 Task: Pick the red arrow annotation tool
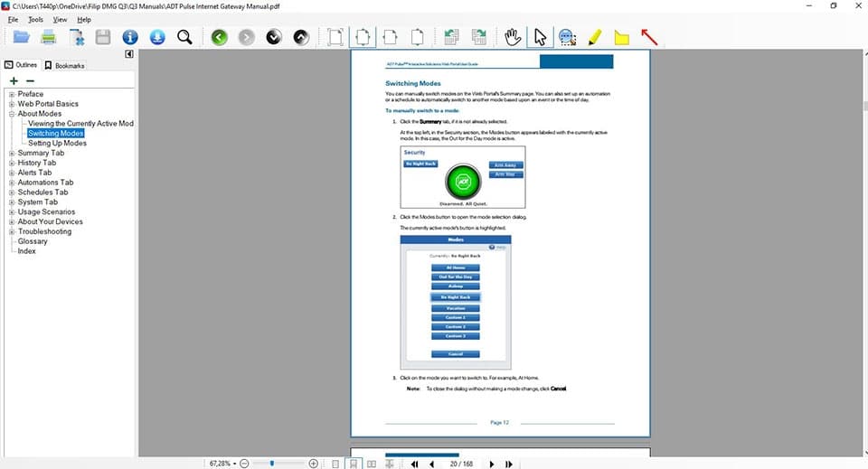[x=649, y=37]
